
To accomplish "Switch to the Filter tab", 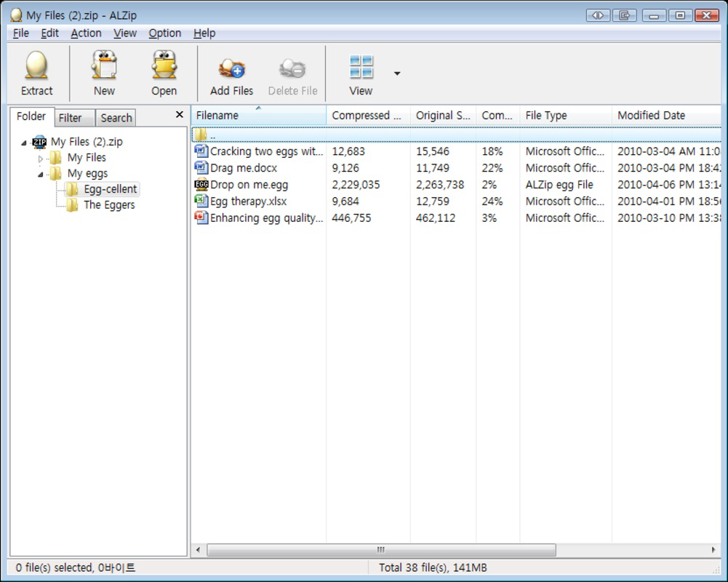I will [x=73, y=117].
